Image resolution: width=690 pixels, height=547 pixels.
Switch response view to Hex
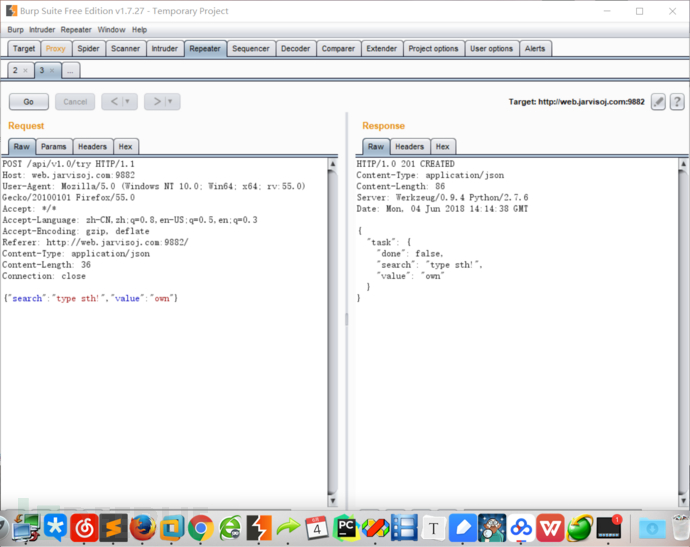[443, 147]
